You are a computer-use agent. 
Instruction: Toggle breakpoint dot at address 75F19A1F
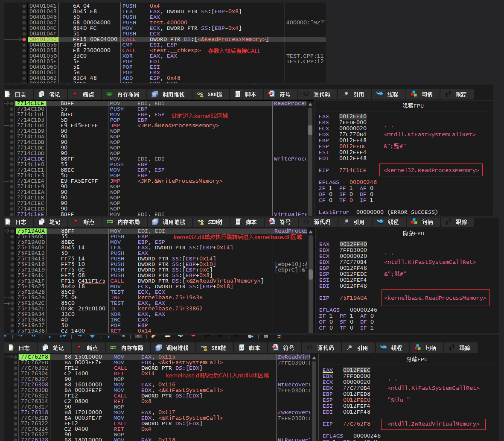12,281
